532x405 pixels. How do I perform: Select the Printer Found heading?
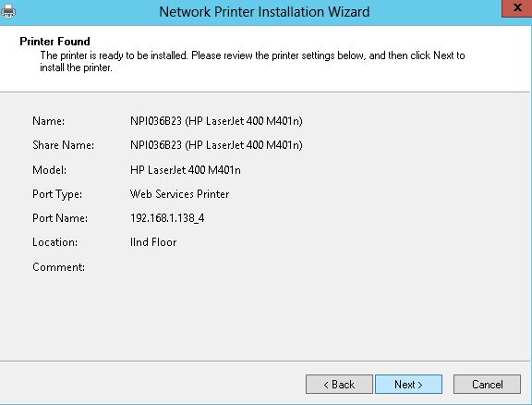55,42
